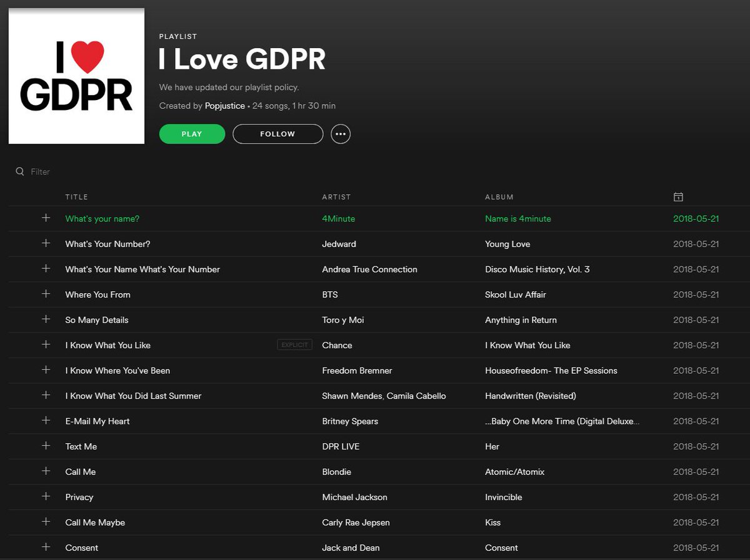Viewport: 750px width, 560px height.
Task: Open artist Jedward
Action: (x=339, y=244)
